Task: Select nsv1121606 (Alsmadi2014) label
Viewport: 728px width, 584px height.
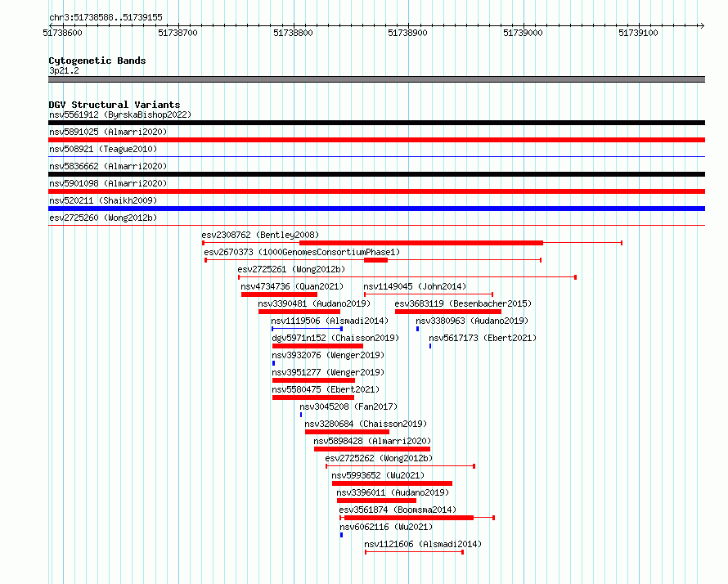Action: coord(423,544)
